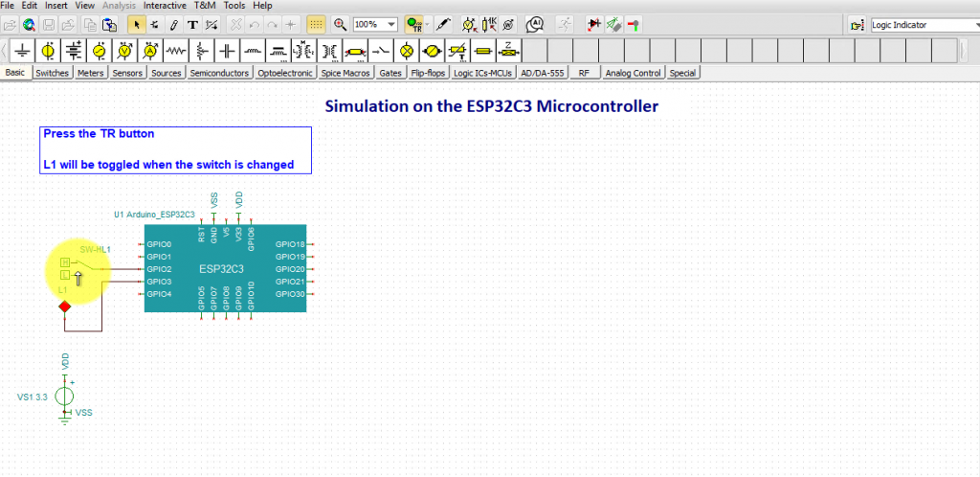This screenshot has height=477, width=980.
Task: Expand the Logic Indicator combo box
Action: (971, 25)
